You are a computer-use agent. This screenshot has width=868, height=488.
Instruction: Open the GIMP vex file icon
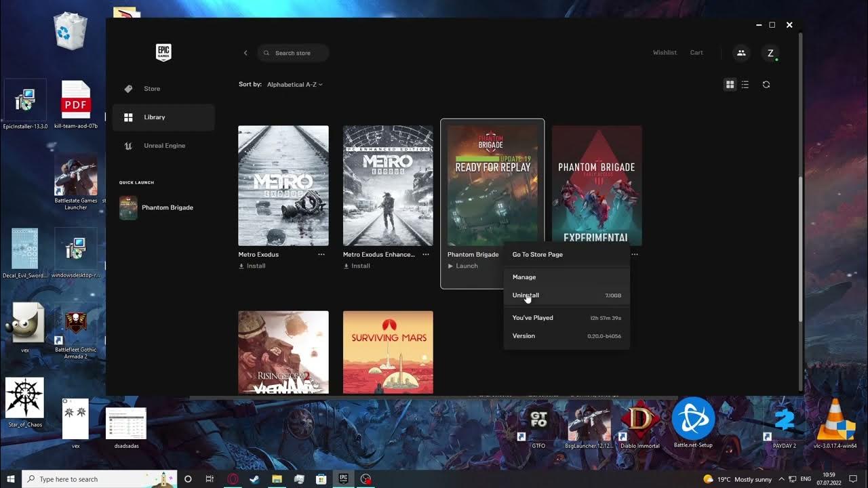[25, 328]
